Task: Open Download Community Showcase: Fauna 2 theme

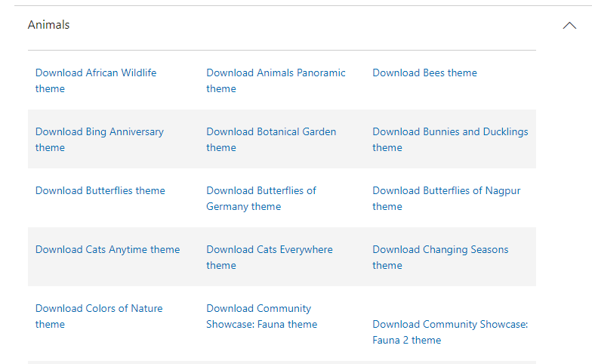Action: [x=450, y=332]
